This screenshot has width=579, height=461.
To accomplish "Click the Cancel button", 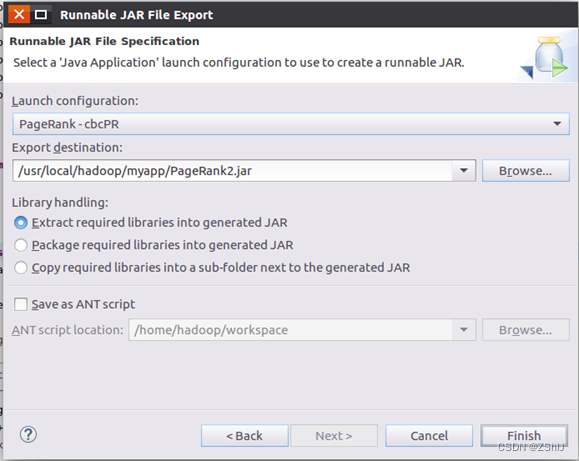I will click(x=429, y=436).
